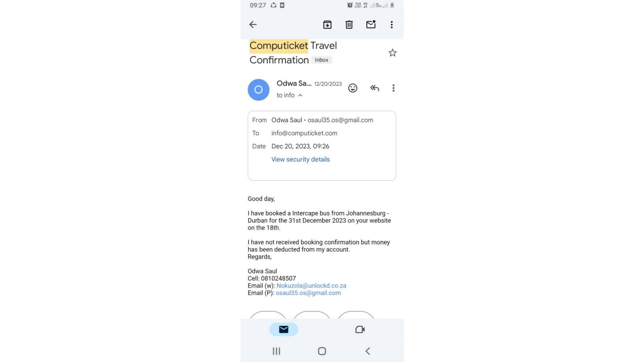Mark the email as unread
This screenshot has width=644, height=362.
tap(371, 24)
